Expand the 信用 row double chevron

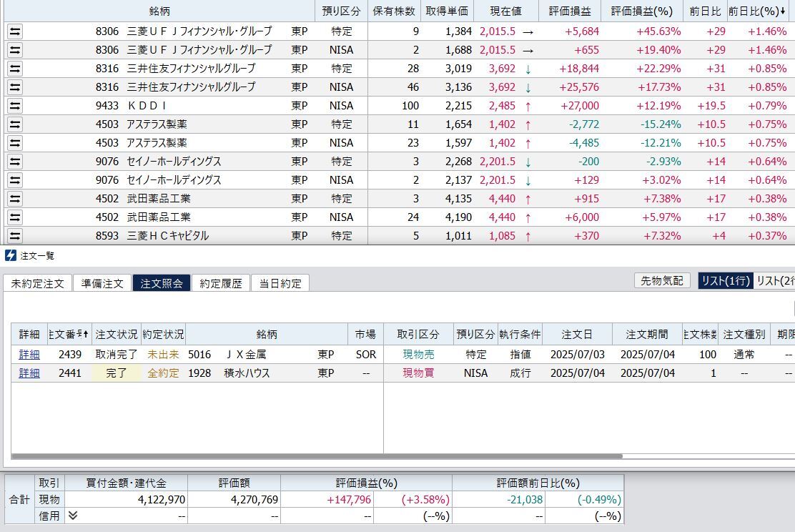[x=73, y=516]
